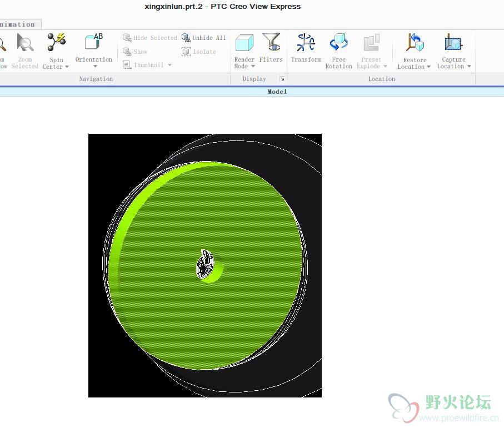Click the Restore Location icon
This screenshot has height=428, width=504.
(x=415, y=42)
